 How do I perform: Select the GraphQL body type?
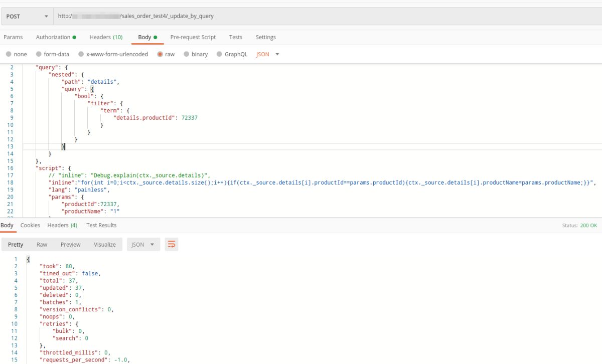[232, 54]
